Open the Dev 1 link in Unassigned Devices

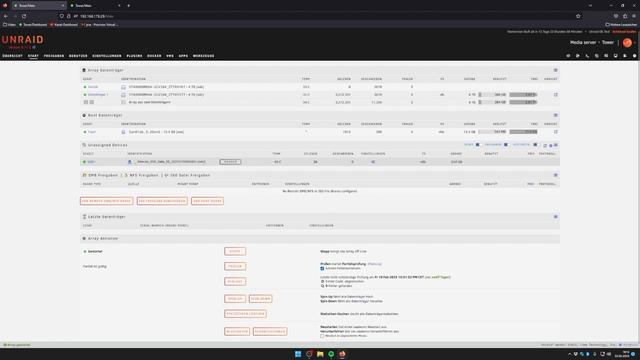91,162
